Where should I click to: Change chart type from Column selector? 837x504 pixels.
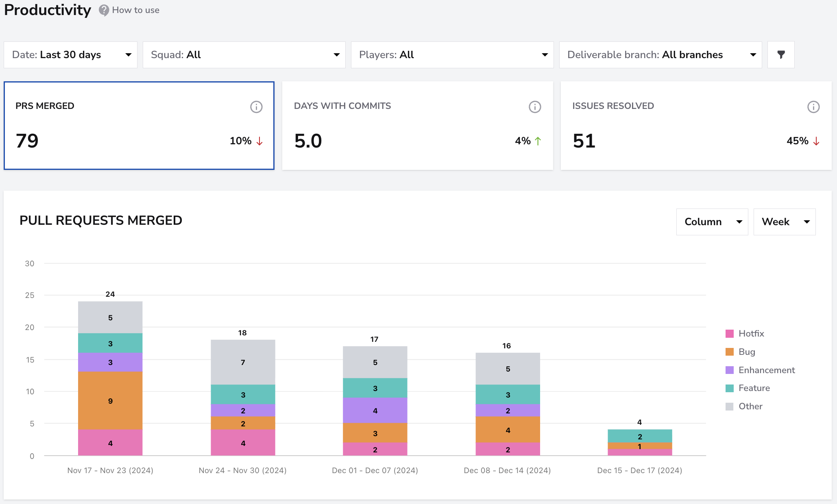click(x=712, y=222)
